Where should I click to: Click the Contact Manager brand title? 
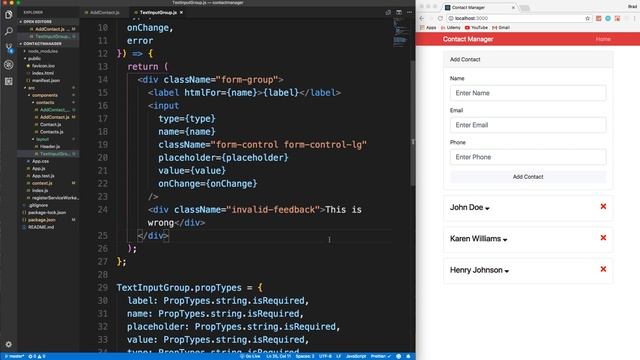click(468, 39)
